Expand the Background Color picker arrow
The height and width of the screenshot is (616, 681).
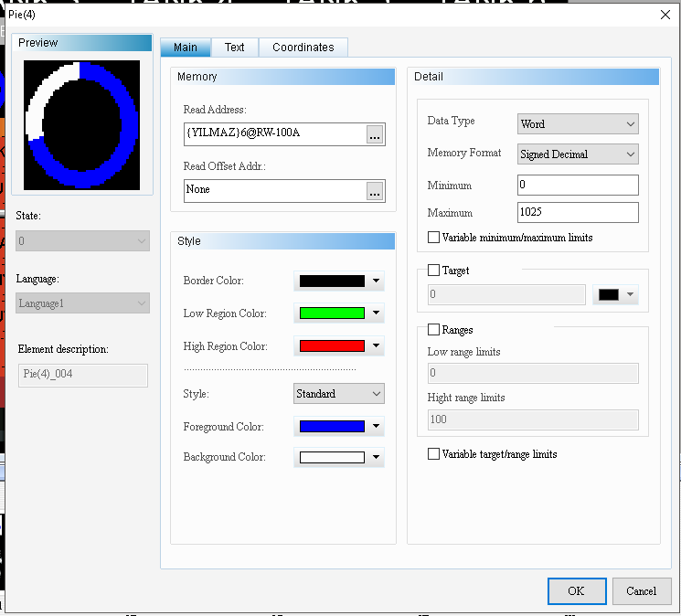(x=376, y=457)
